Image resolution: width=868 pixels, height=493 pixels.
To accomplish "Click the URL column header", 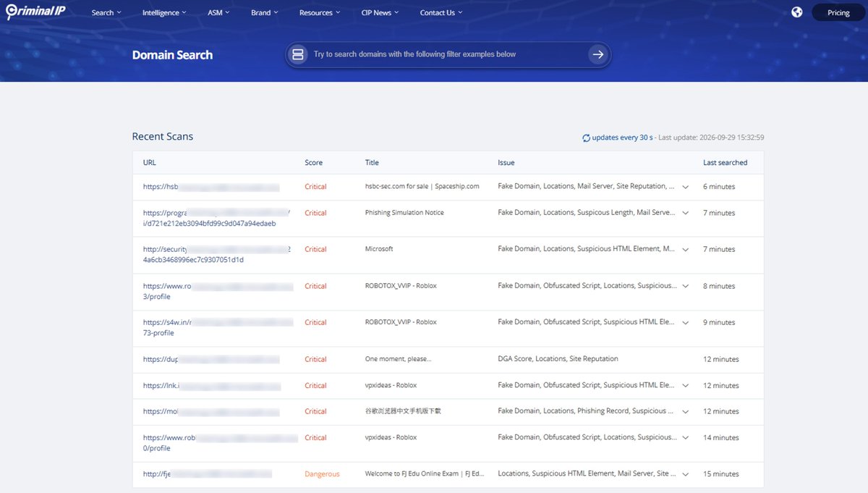I will (150, 163).
